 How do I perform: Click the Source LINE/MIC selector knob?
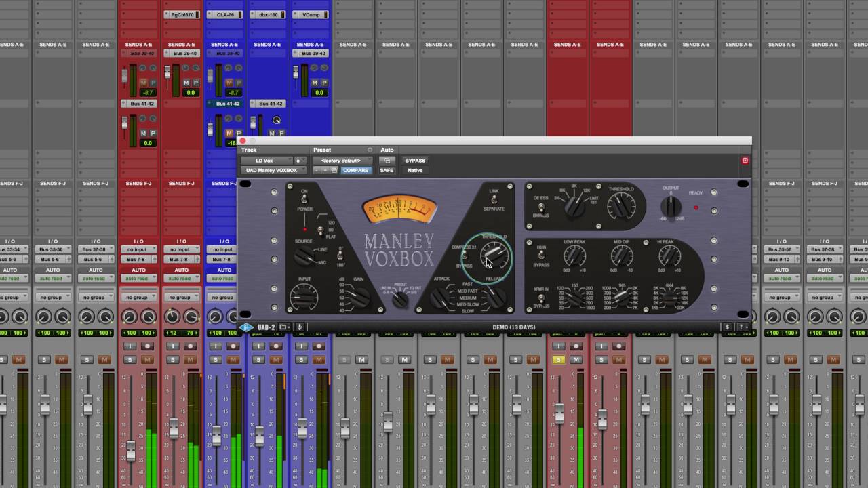(x=304, y=255)
